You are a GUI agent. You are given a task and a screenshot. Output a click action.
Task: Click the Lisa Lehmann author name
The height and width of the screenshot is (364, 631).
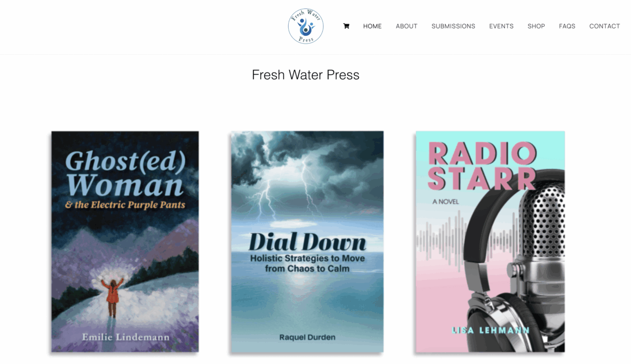click(x=490, y=330)
